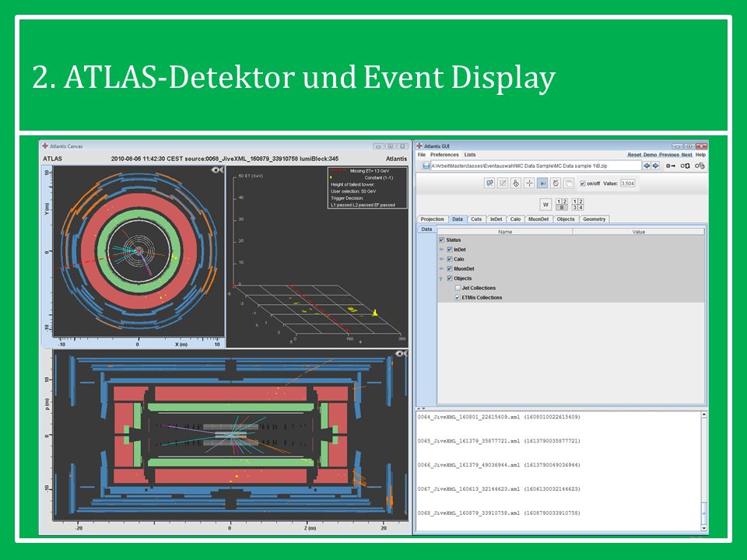Screen dimensions: 747x560
Task: Click the fisheye indicator on the Y-X view
Action: point(217,170)
